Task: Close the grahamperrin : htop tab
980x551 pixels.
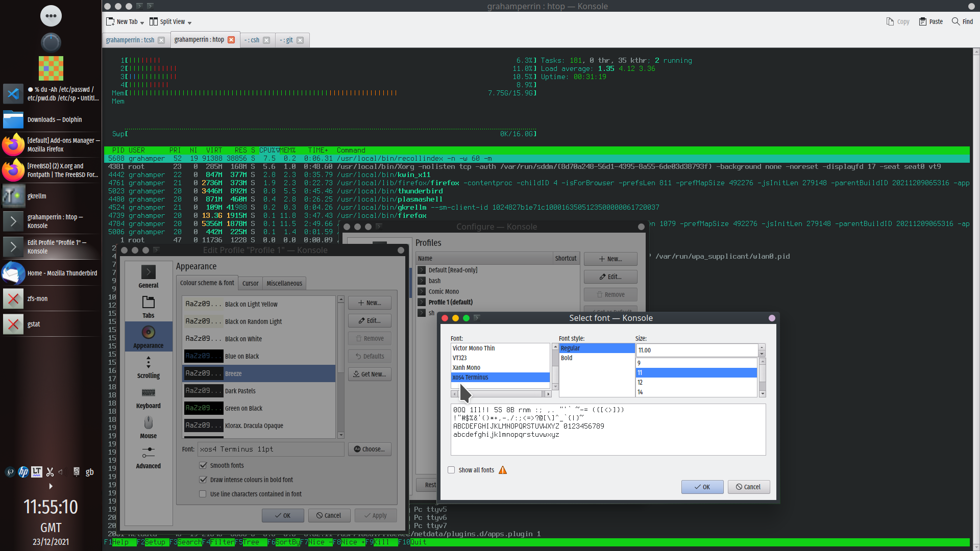Action: click(231, 40)
